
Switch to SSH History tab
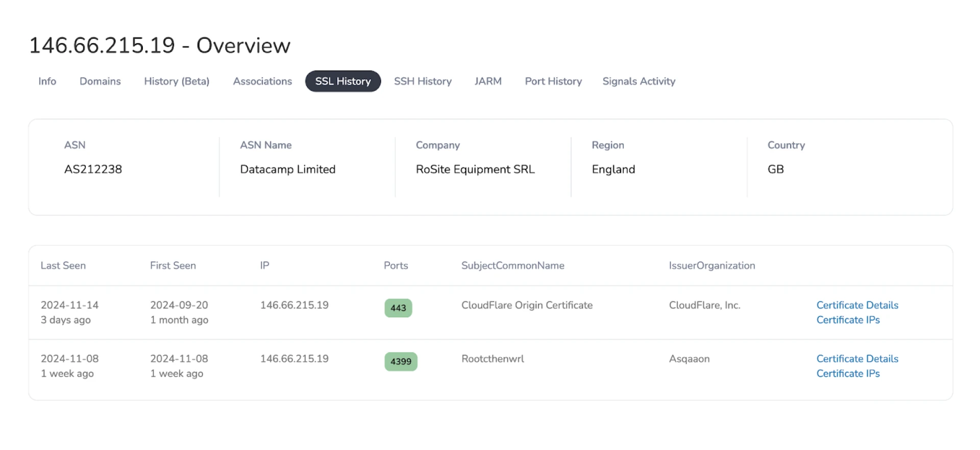click(423, 81)
